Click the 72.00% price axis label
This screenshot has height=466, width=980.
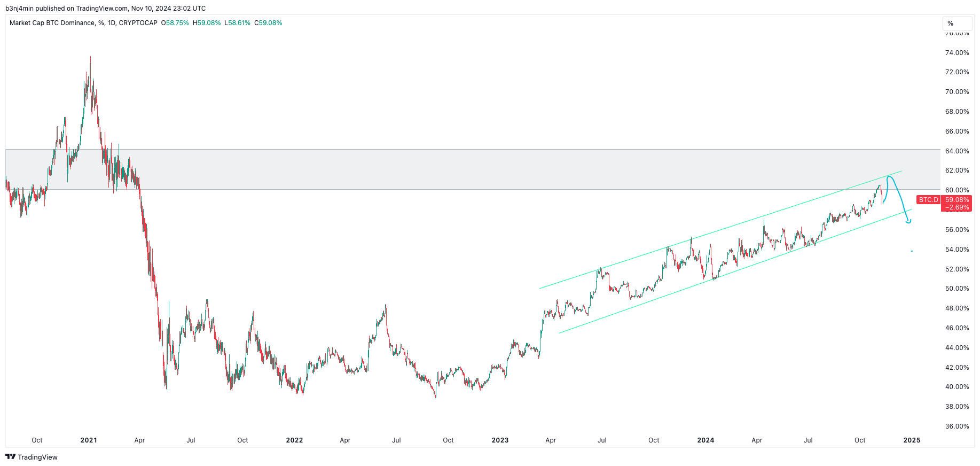[957, 72]
